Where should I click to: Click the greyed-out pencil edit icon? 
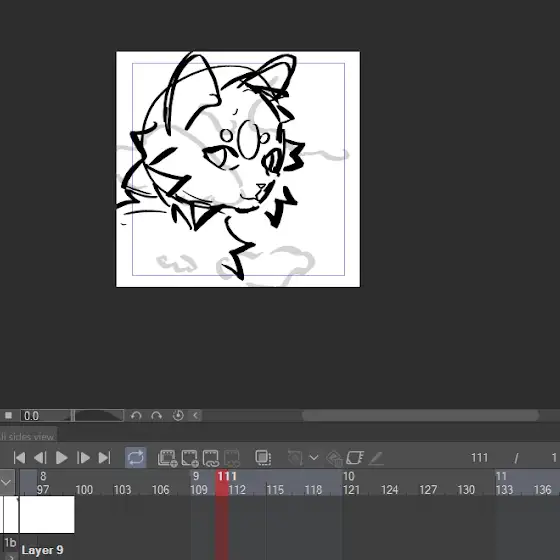pos(376,458)
